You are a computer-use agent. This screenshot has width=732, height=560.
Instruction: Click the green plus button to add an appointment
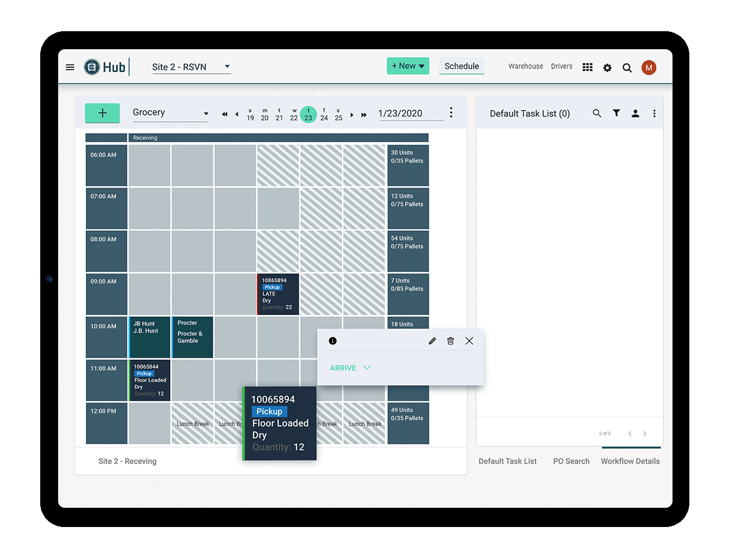point(102,113)
